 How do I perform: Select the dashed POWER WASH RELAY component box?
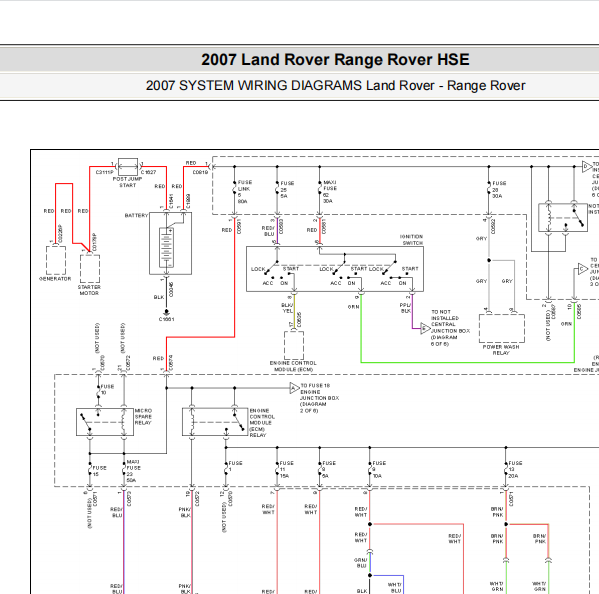coord(502,329)
